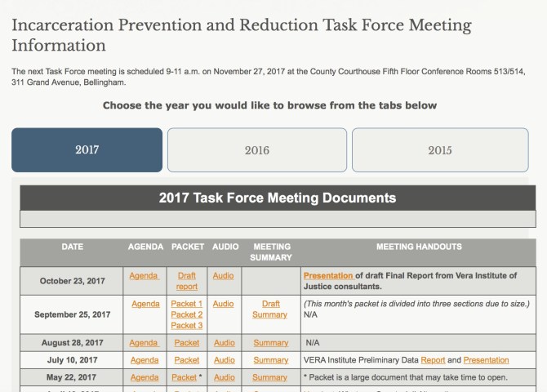Open the July 10 VERA Presentation link
This screenshot has width=547, height=392.
click(x=486, y=360)
